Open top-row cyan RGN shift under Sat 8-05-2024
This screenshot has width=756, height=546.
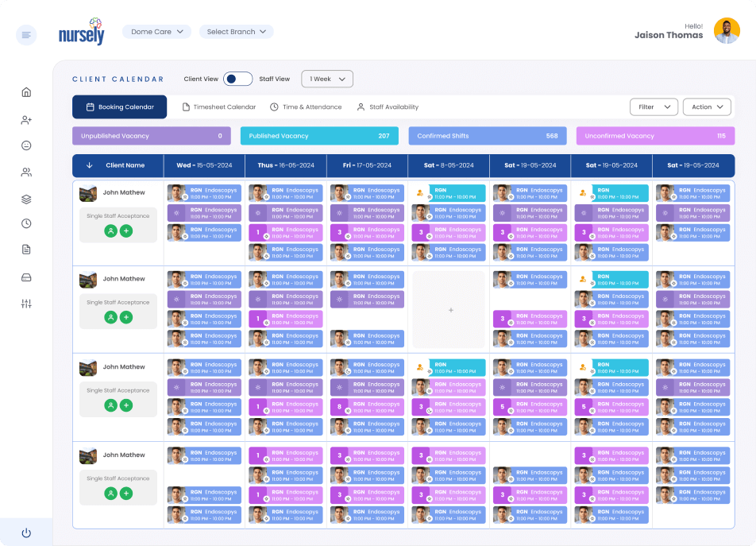tap(449, 193)
